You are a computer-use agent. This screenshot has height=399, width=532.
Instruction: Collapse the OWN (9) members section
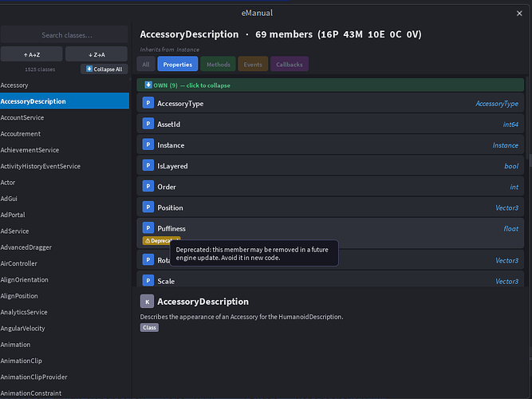click(x=330, y=85)
